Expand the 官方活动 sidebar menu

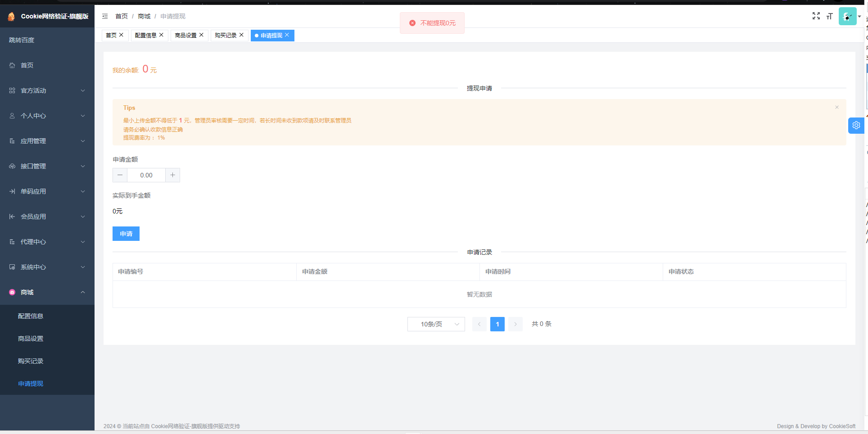click(x=47, y=90)
